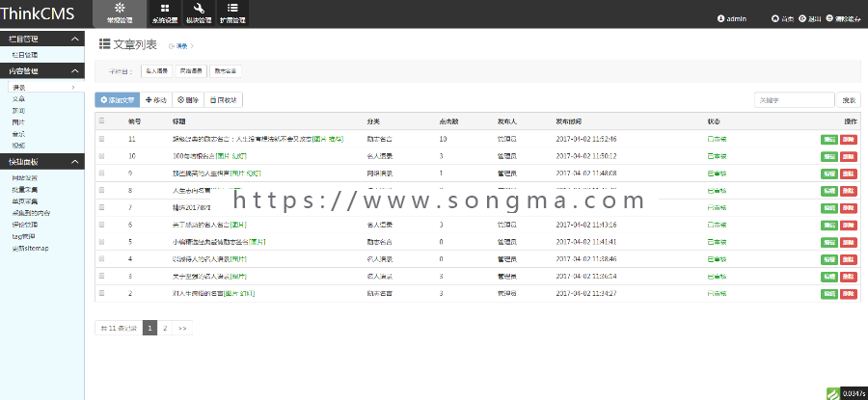Check the box for article 9
Screen dimensions: 868x400
(x=102, y=173)
